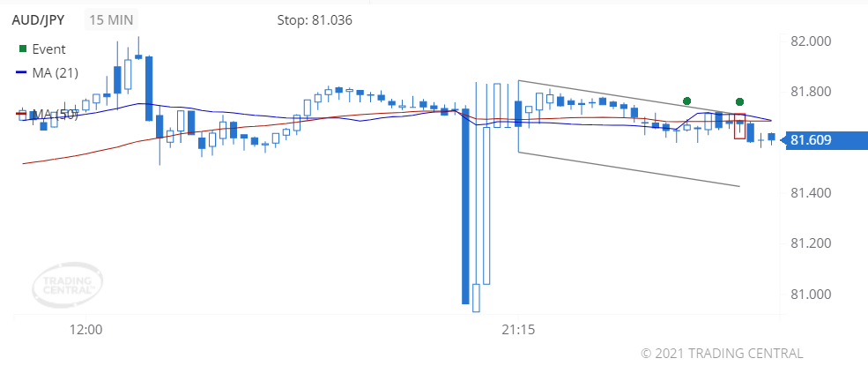Screen dimensions: 868x366
Task: Click the Stop: 81.036 label
Action: pos(315,20)
